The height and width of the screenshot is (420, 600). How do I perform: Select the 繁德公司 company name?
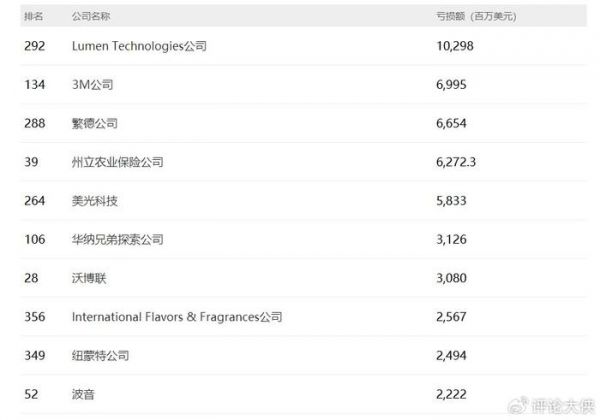(x=95, y=123)
